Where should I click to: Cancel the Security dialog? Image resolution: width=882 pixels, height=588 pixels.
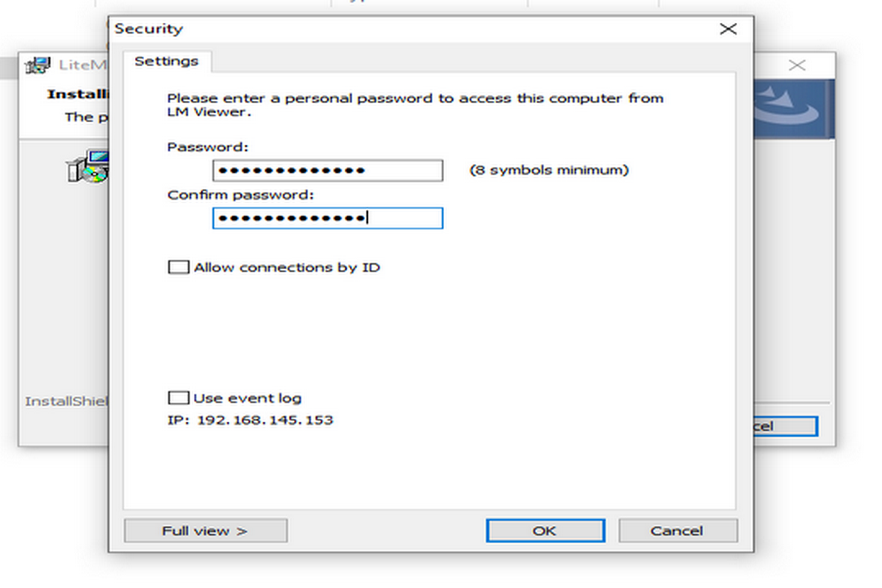(677, 531)
